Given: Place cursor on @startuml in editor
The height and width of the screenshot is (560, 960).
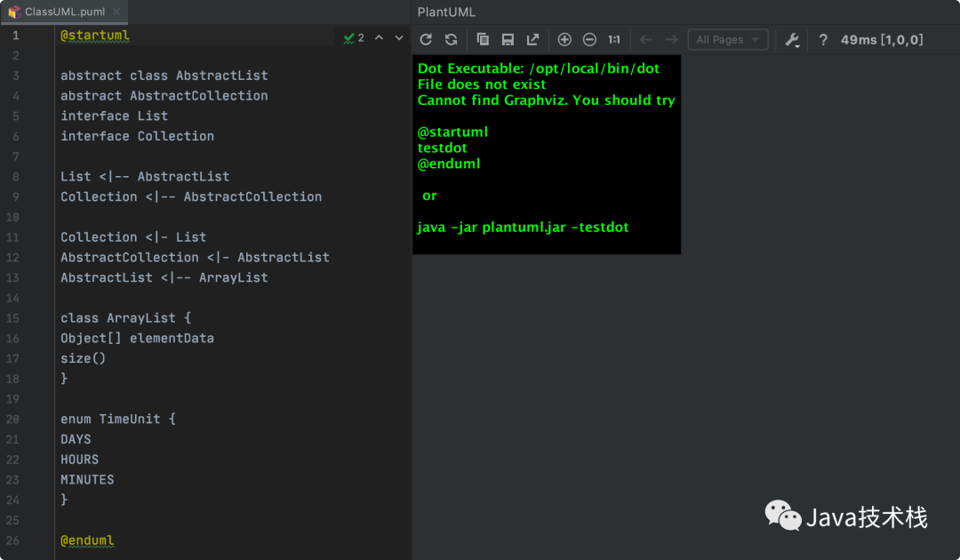Looking at the screenshot, I should pyautogui.click(x=95, y=36).
